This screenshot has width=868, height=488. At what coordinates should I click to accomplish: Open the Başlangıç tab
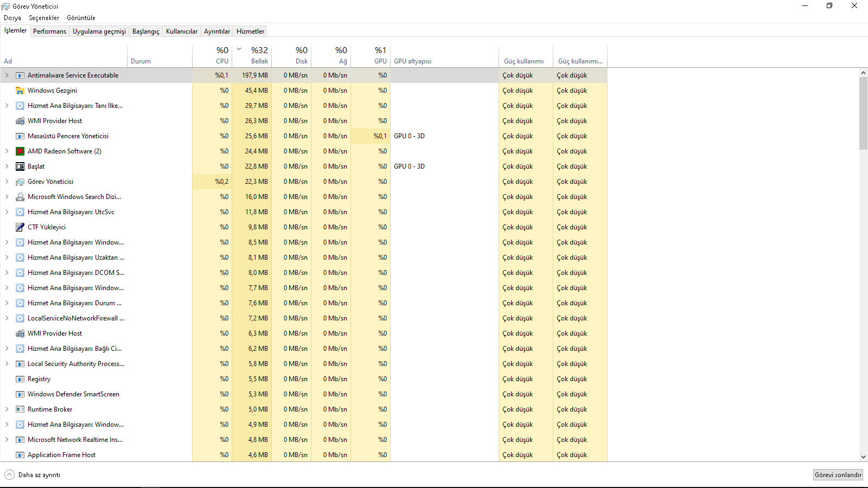click(x=146, y=31)
